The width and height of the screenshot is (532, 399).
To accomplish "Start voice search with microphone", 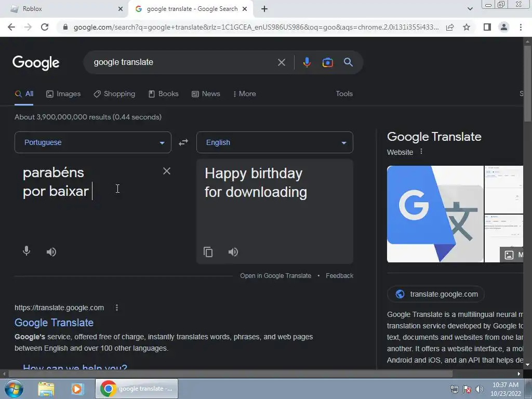I will [x=307, y=62].
